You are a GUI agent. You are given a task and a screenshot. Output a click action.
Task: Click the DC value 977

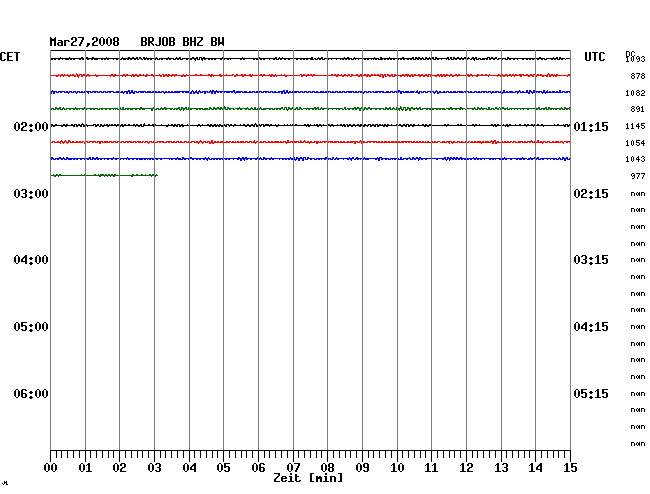[638, 176]
